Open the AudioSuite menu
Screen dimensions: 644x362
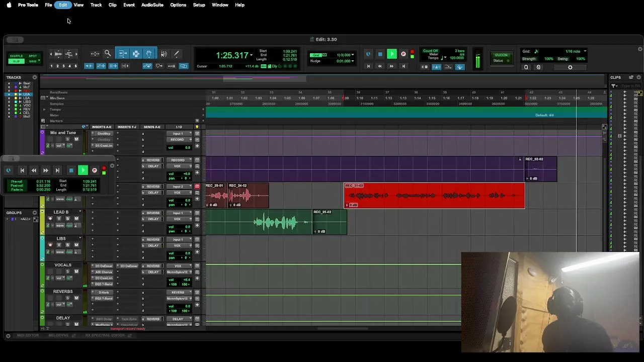tap(152, 5)
